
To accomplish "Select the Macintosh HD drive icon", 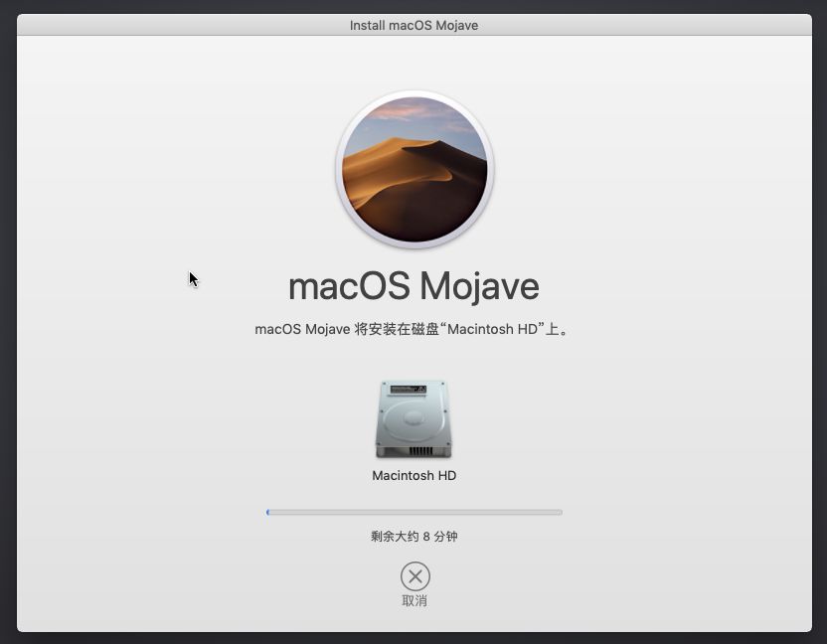I will [413, 419].
